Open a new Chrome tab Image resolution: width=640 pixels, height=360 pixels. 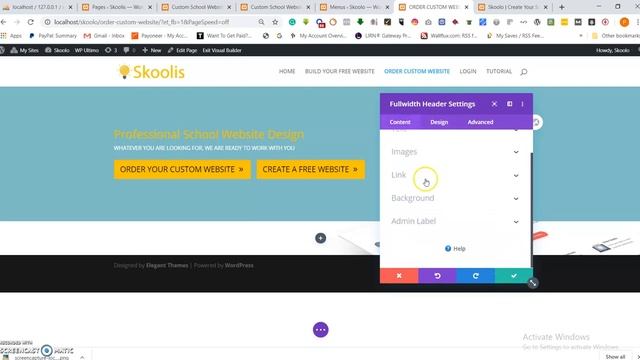point(562,7)
